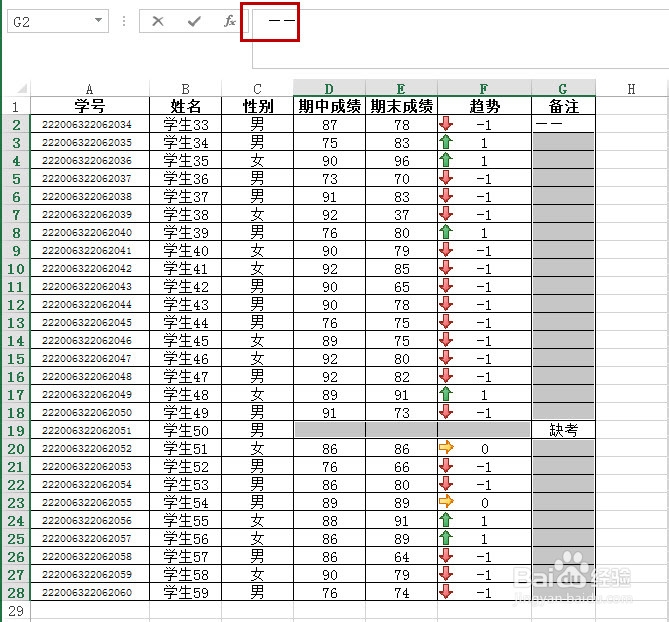Click the 趋势 header cell
669x622 pixels.
[484, 106]
